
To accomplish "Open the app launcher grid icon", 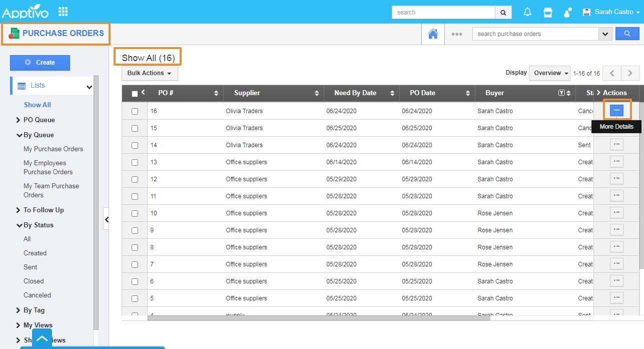I will [x=63, y=12].
